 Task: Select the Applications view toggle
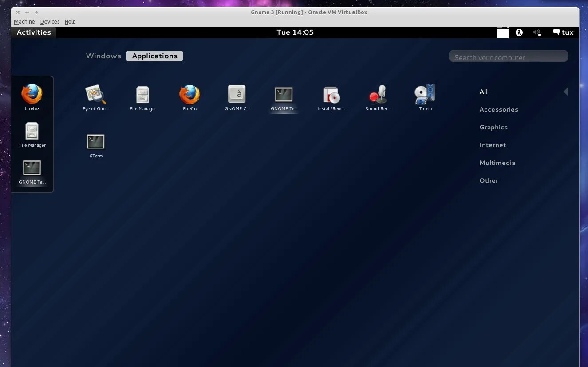coord(154,56)
